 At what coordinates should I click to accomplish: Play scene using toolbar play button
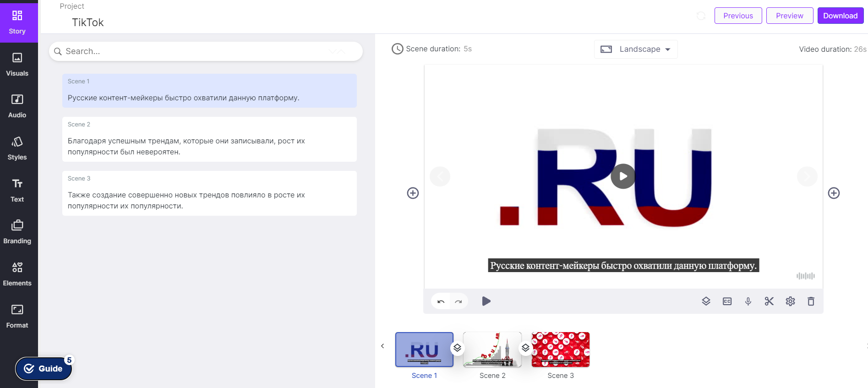pyautogui.click(x=486, y=301)
